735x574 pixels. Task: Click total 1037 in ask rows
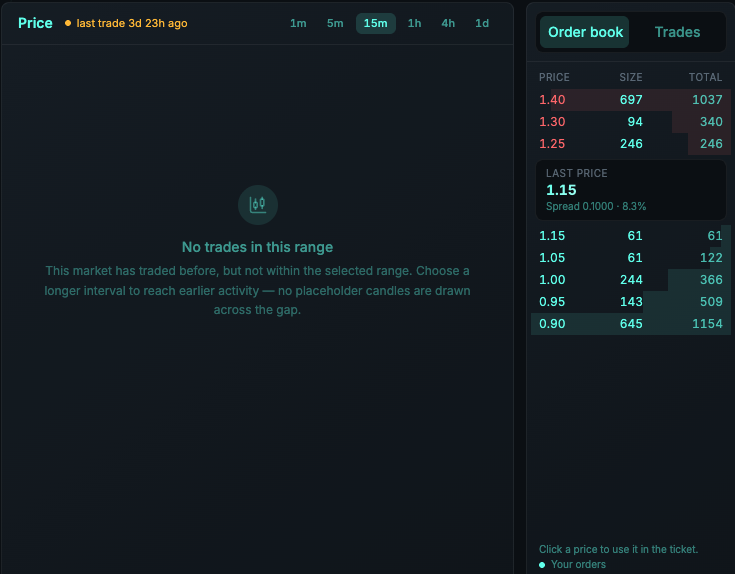[x=707, y=100]
